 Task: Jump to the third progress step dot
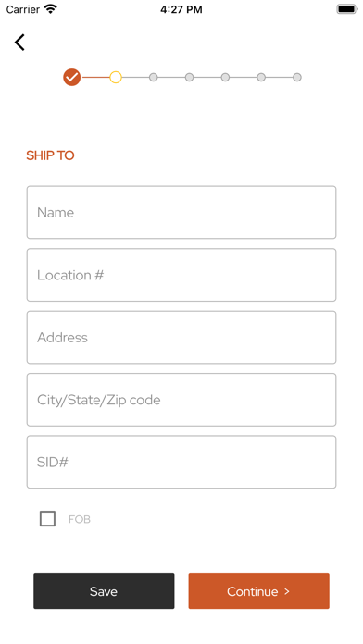tap(154, 77)
